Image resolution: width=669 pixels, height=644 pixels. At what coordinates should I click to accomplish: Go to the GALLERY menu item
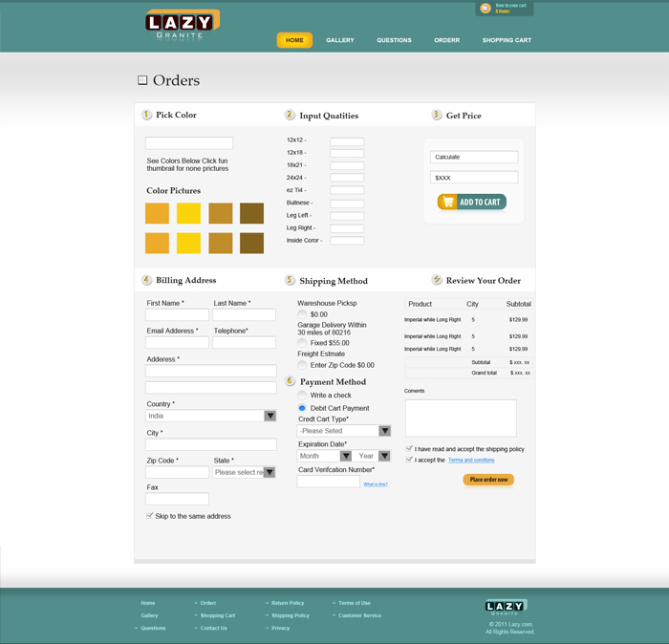[340, 40]
